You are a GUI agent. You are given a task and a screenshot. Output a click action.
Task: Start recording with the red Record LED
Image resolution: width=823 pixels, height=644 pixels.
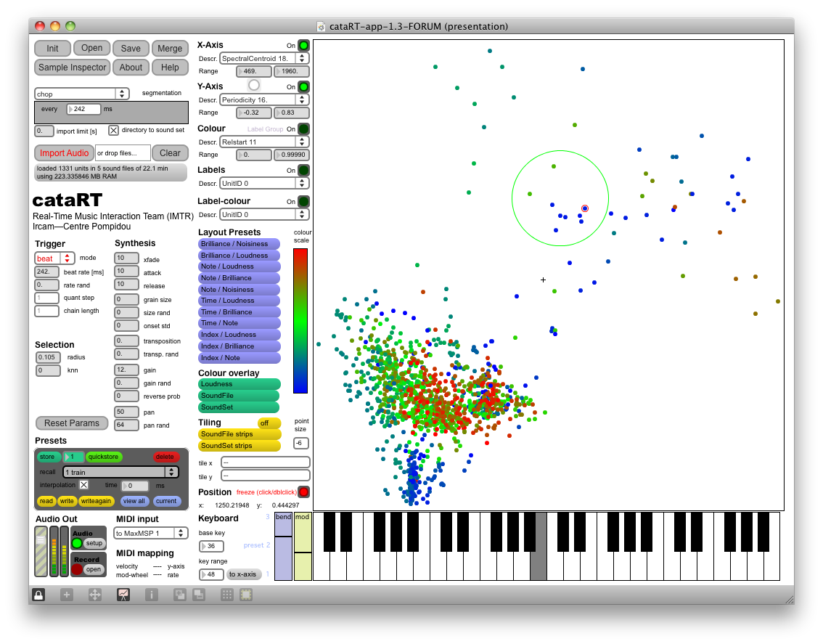click(x=77, y=569)
